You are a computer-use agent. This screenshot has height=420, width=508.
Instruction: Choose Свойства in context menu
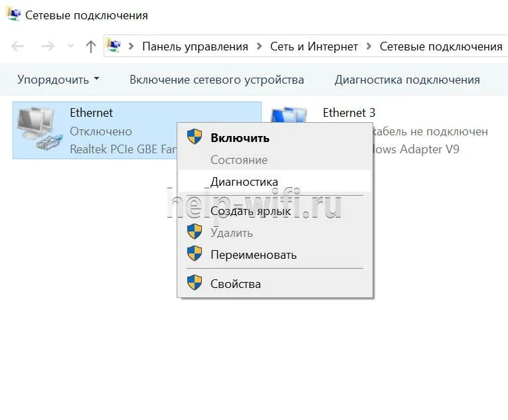coord(275,284)
